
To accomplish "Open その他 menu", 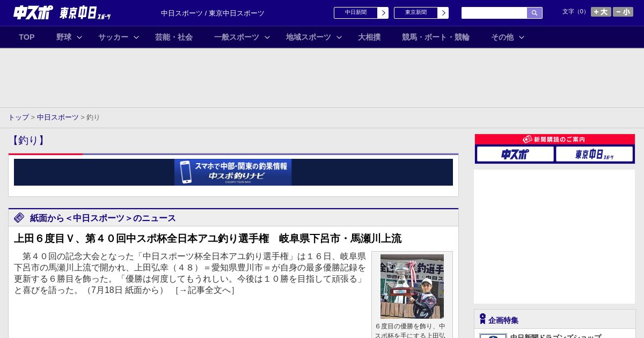I will [x=502, y=37].
